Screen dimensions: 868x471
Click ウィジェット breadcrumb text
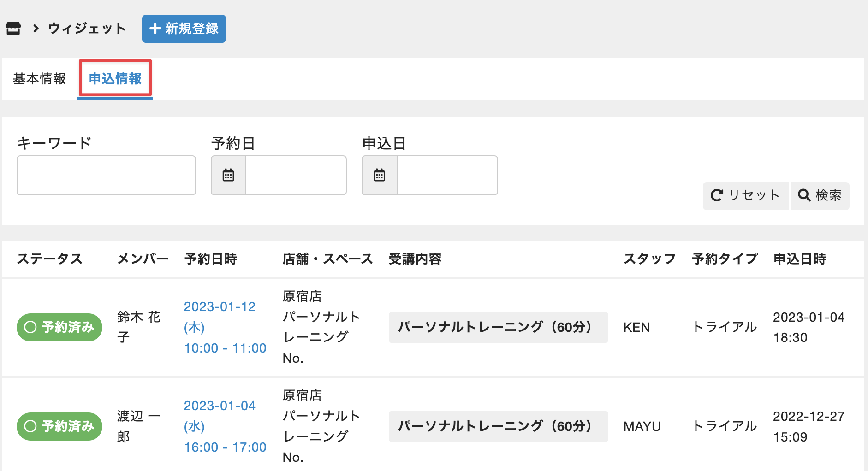[x=87, y=29]
